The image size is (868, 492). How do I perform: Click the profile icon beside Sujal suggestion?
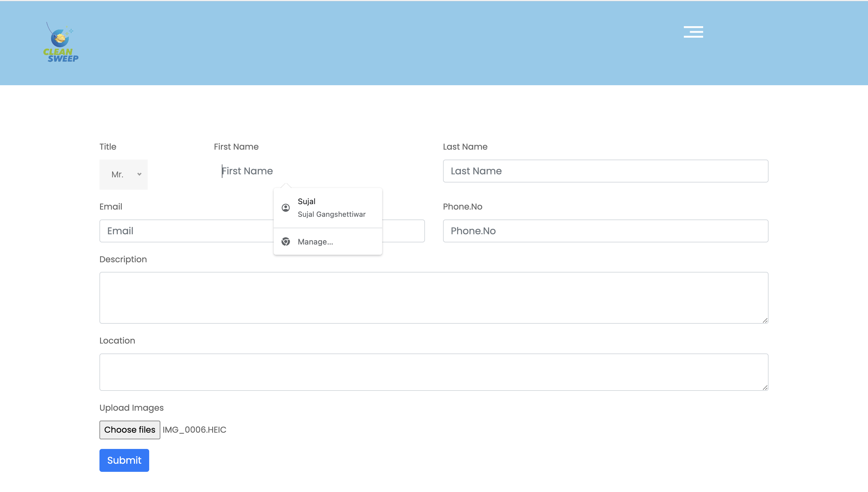(x=286, y=207)
